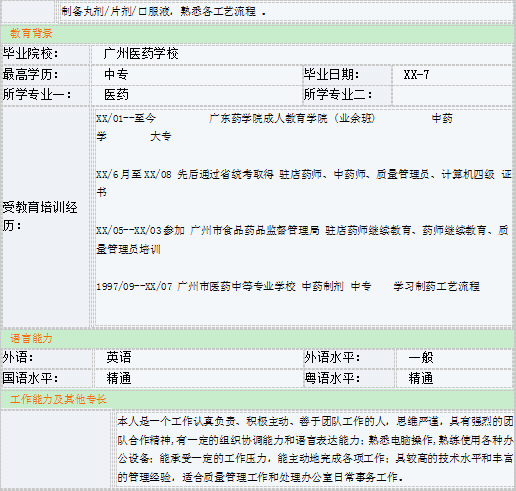Click the 1997/09 广州市医药中等专业学校 entry
Viewport: 516px width, 491px height.
(288, 286)
